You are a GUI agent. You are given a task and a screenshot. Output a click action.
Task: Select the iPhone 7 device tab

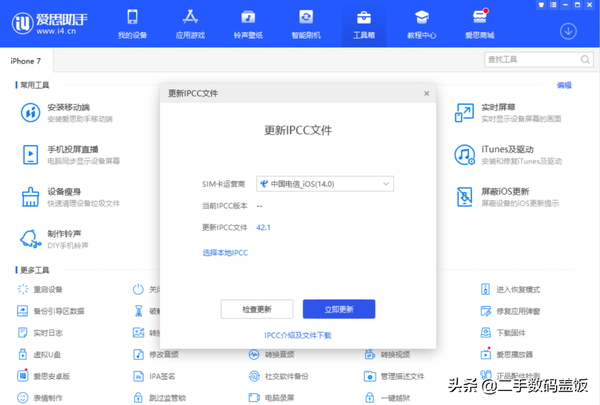coord(26,61)
